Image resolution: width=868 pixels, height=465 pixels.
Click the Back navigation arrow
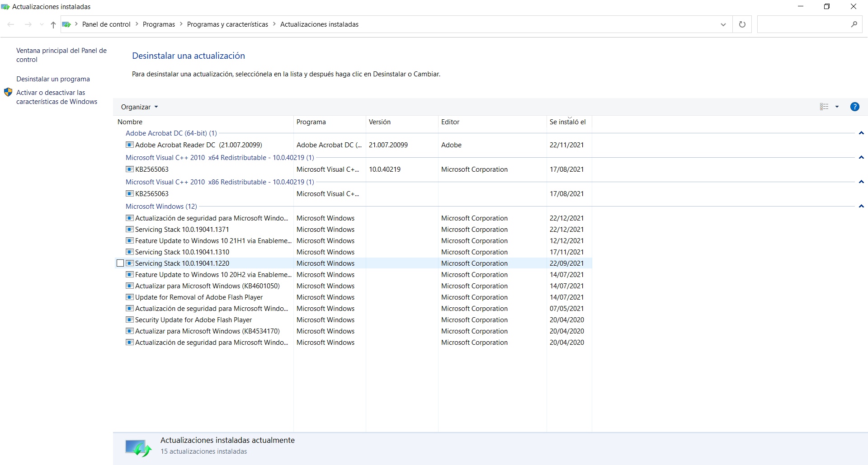coord(11,24)
